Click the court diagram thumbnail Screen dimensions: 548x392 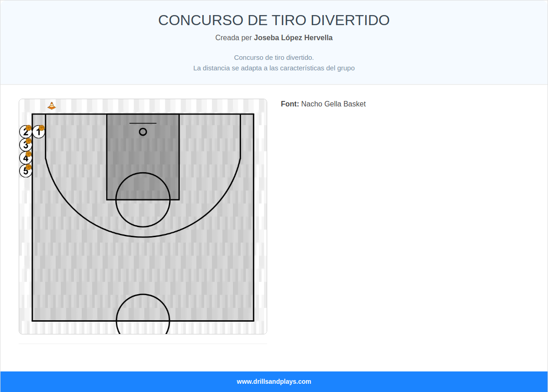pyautogui.click(x=143, y=216)
